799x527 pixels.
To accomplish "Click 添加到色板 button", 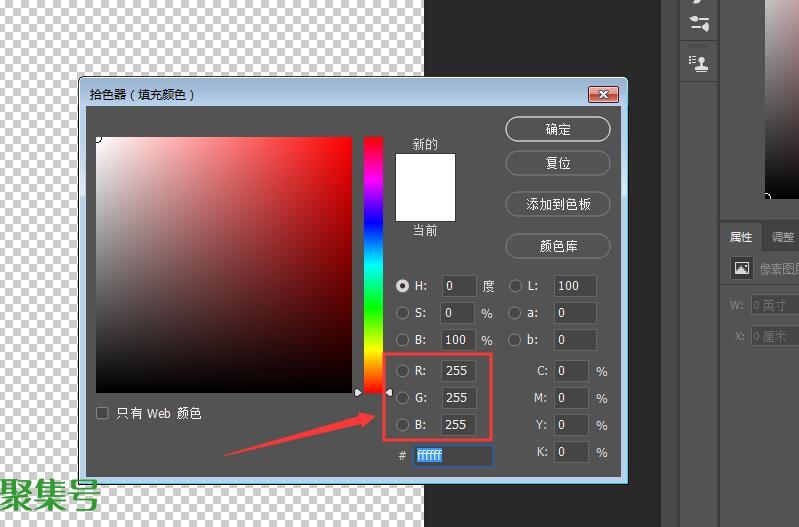I will tap(557, 204).
